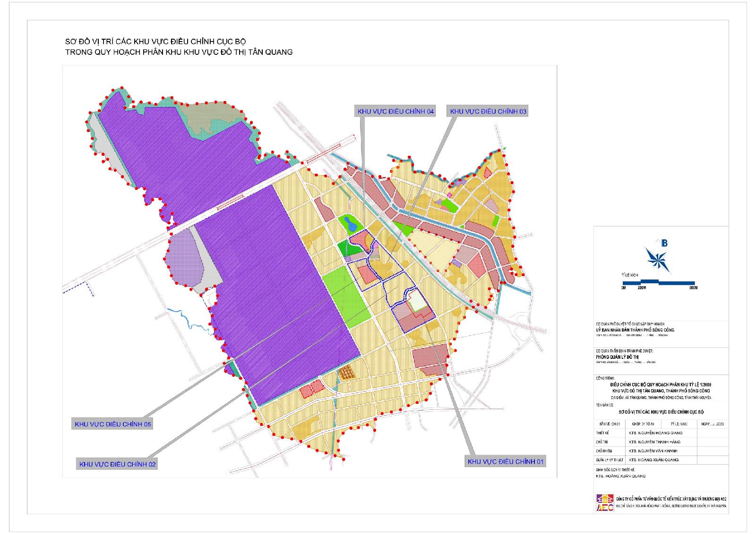This screenshot has height=534, width=756.
Task: Click the KTS. NGUYỄN THANH HẰNG table row
Action: click(x=655, y=442)
